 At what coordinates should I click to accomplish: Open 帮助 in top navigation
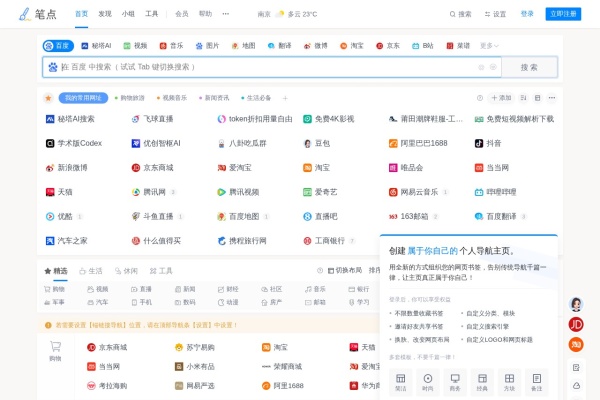[x=205, y=14]
